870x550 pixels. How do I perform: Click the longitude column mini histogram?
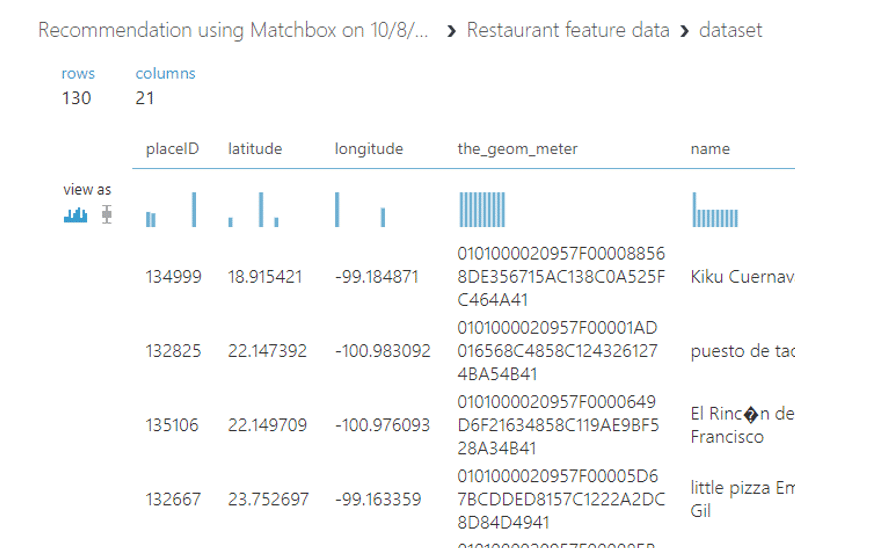[x=360, y=210]
